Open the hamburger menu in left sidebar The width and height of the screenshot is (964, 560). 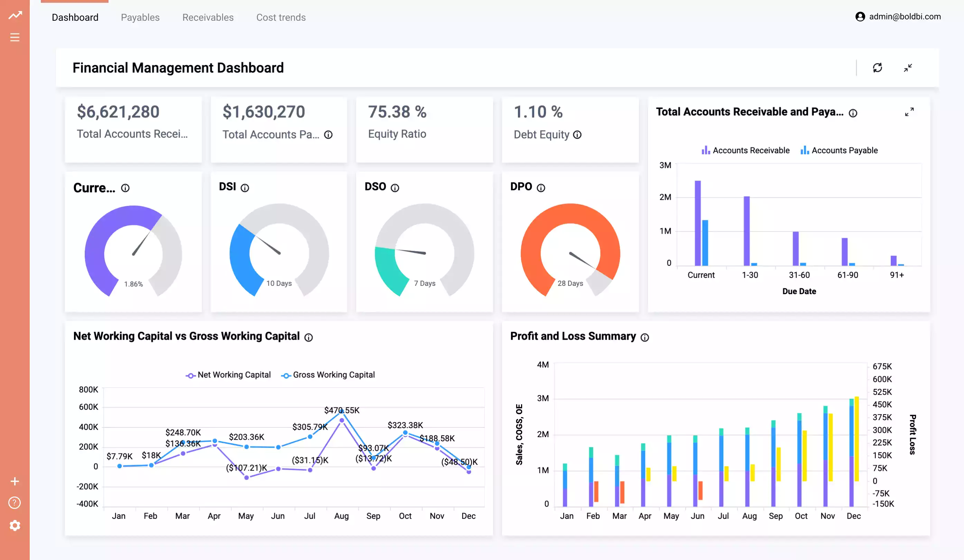pos(15,37)
